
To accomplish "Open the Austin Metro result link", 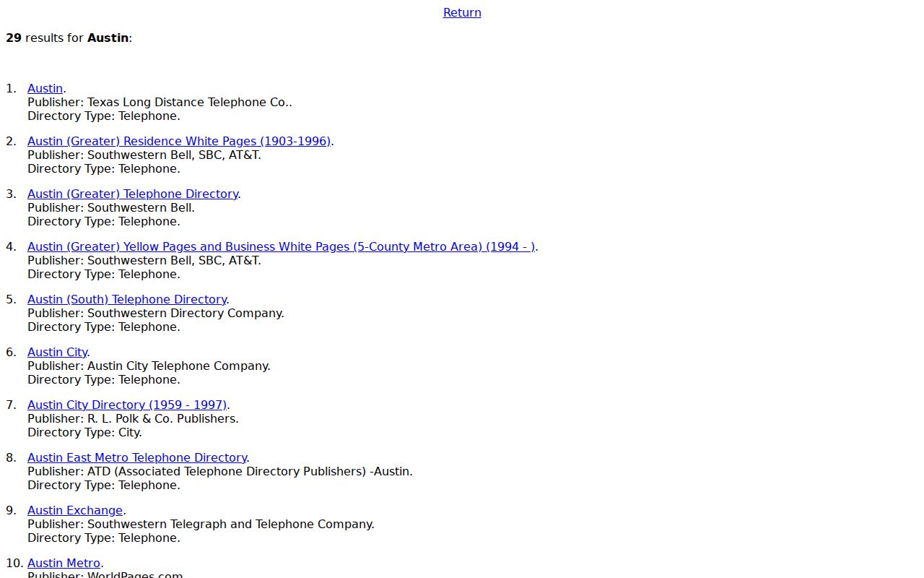I will point(64,563).
